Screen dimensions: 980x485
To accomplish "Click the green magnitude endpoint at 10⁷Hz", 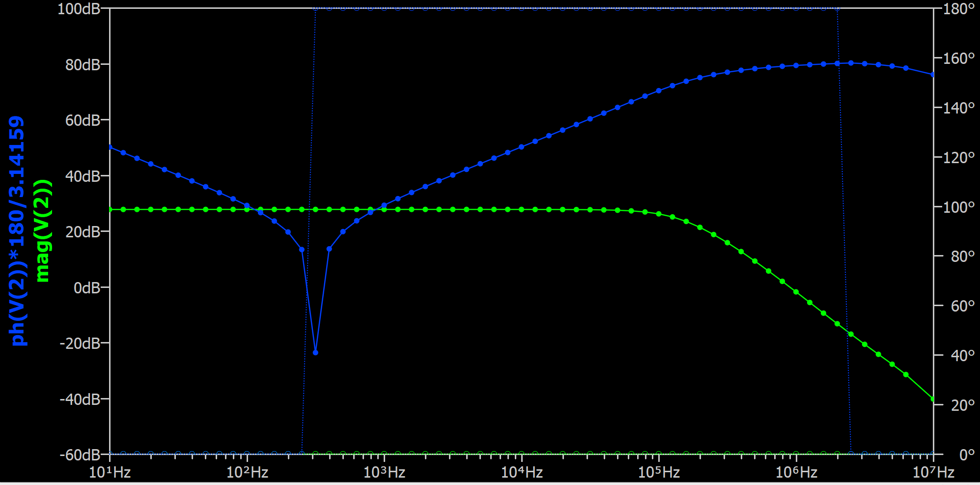I will tap(933, 399).
